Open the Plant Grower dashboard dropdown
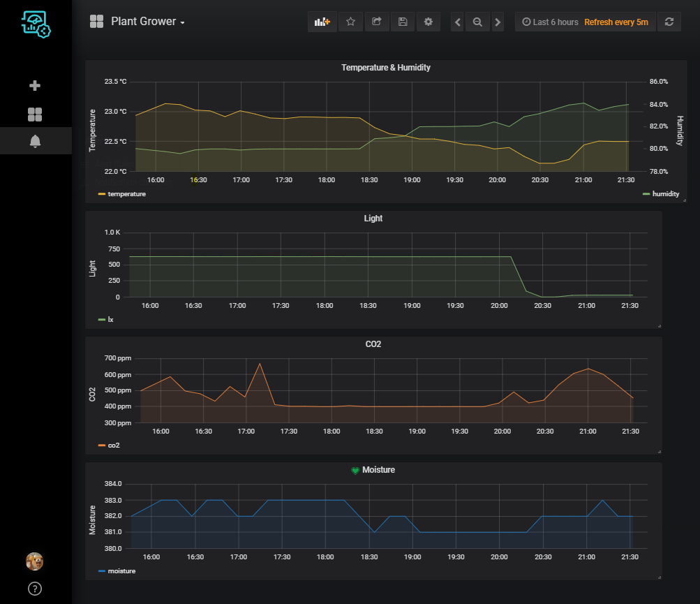Screen dimensions: 700x604 pyautogui.click(x=147, y=22)
